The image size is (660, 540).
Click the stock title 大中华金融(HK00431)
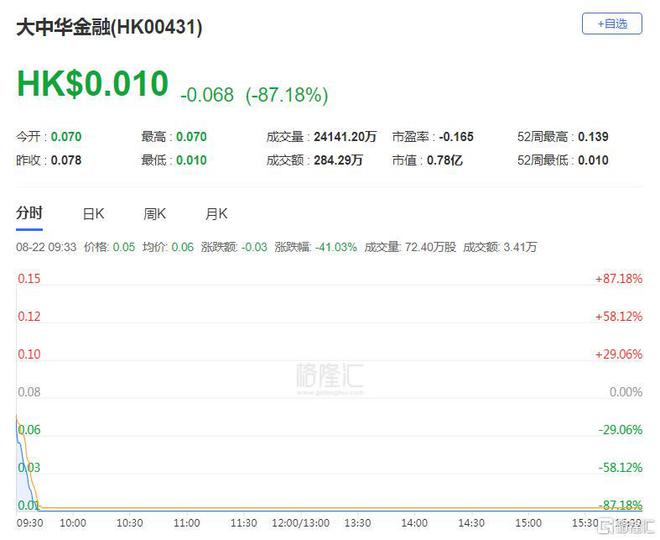tap(109, 27)
